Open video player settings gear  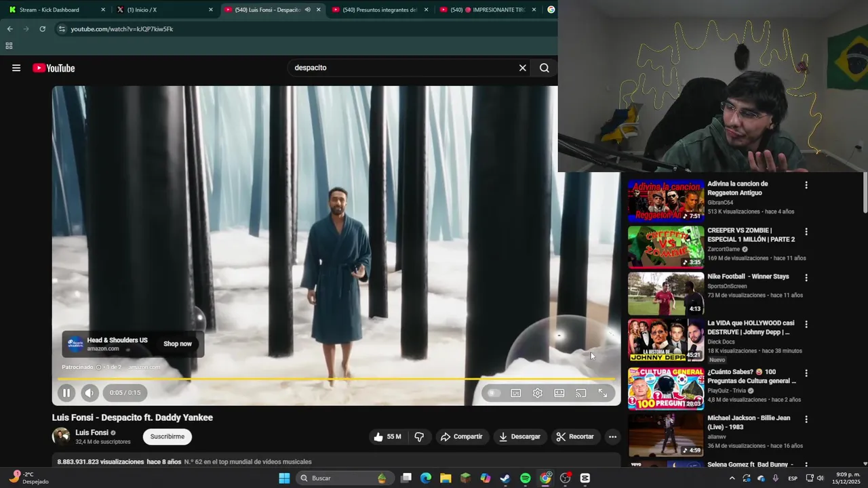tap(538, 393)
